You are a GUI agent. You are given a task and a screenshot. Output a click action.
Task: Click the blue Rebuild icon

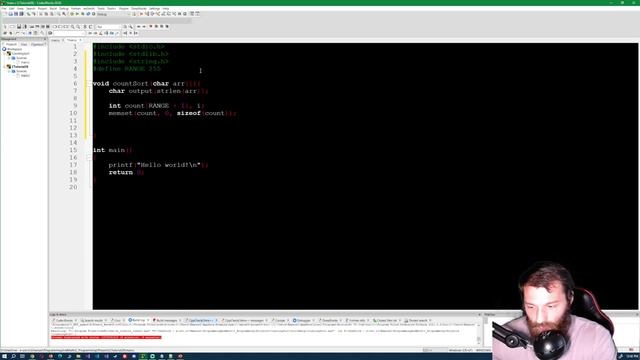(x=88, y=14)
